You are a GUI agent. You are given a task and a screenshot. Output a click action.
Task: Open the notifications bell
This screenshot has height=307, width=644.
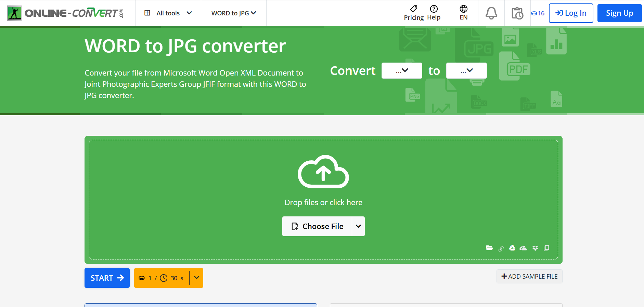tap(491, 13)
